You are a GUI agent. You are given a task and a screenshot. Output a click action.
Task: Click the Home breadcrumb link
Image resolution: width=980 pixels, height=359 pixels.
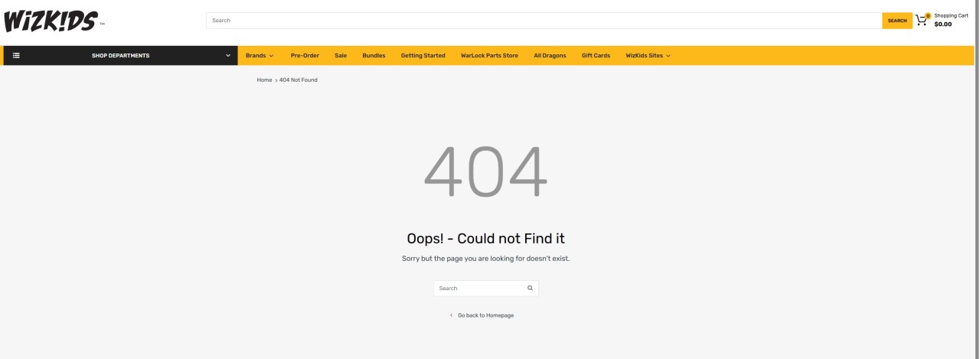[264, 80]
